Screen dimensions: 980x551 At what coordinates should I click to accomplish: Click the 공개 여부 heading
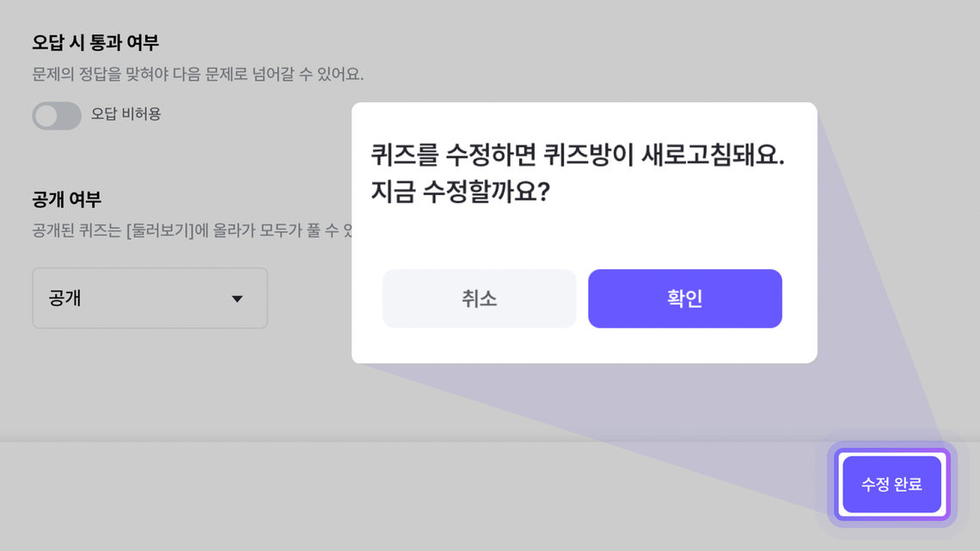67,199
